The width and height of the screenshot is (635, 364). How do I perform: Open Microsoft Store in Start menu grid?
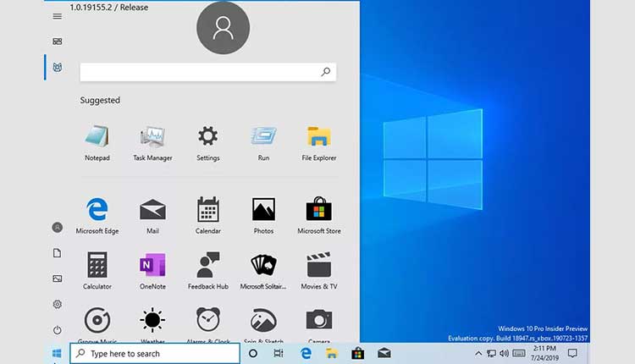point(318,215)
